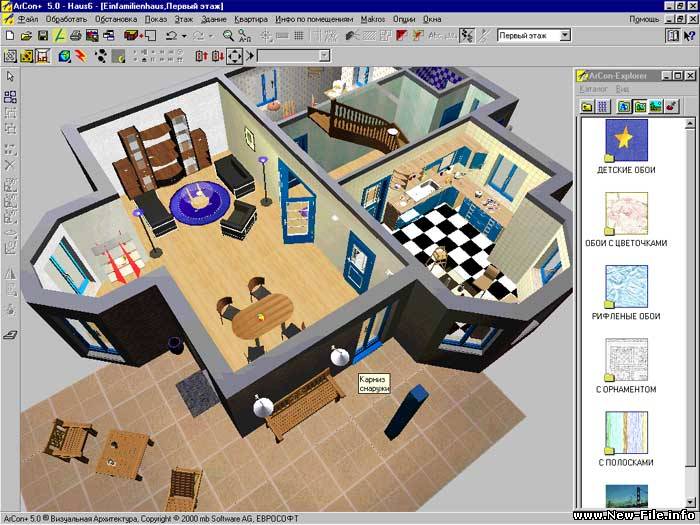
Task: Click the Print icon in the toolbar
Action: tap(76, 36)
